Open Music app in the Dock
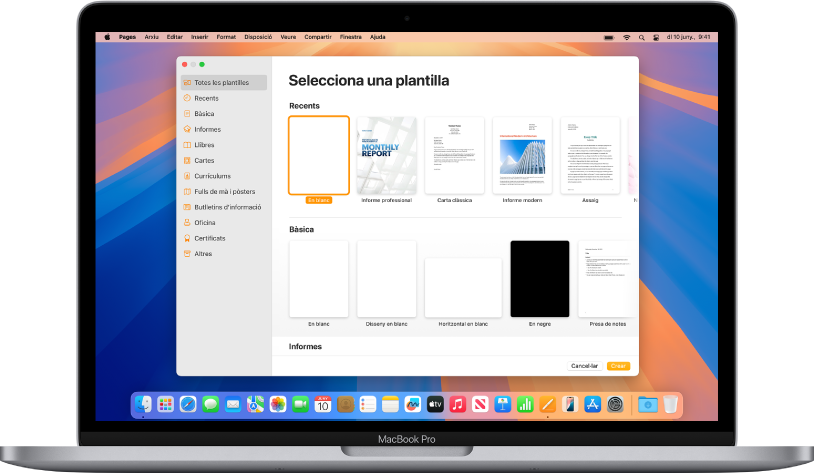The height and width of the screenshot is (473, 814). (x=457, y=404)
